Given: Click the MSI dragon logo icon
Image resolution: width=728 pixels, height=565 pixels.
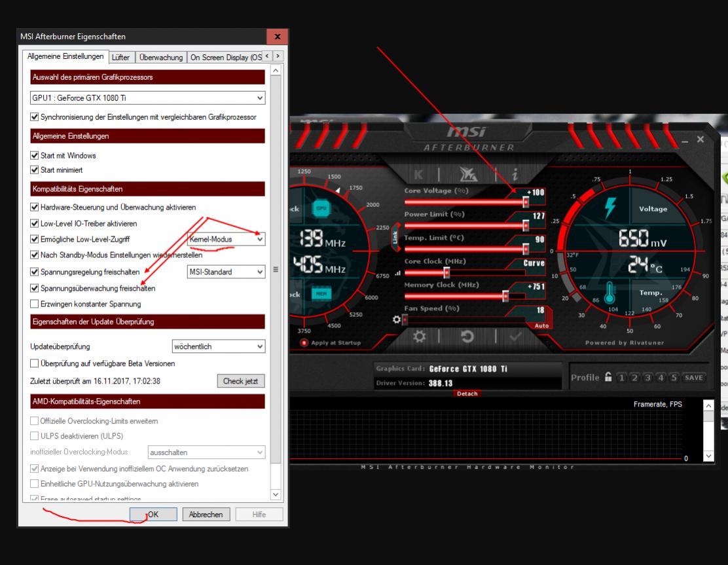Looking at the screenshot, I should [468, 175].
